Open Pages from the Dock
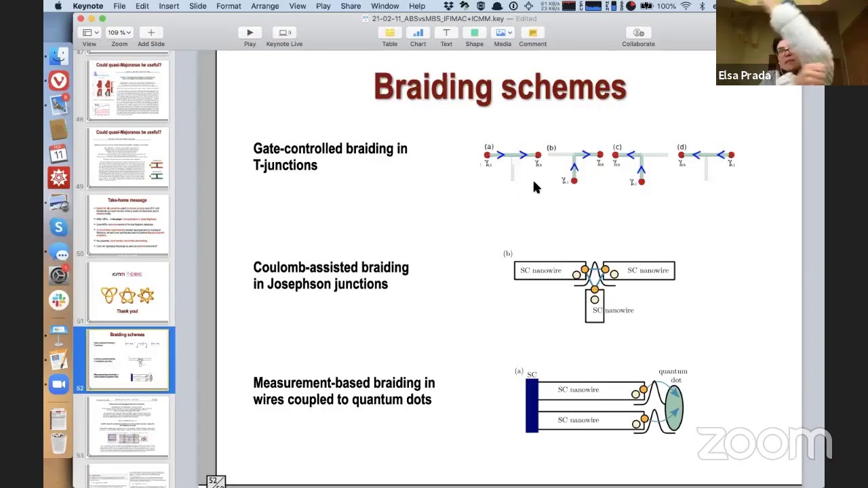This screenshot has width=868, height=488. pyautogui.click(x=59, y=359)
